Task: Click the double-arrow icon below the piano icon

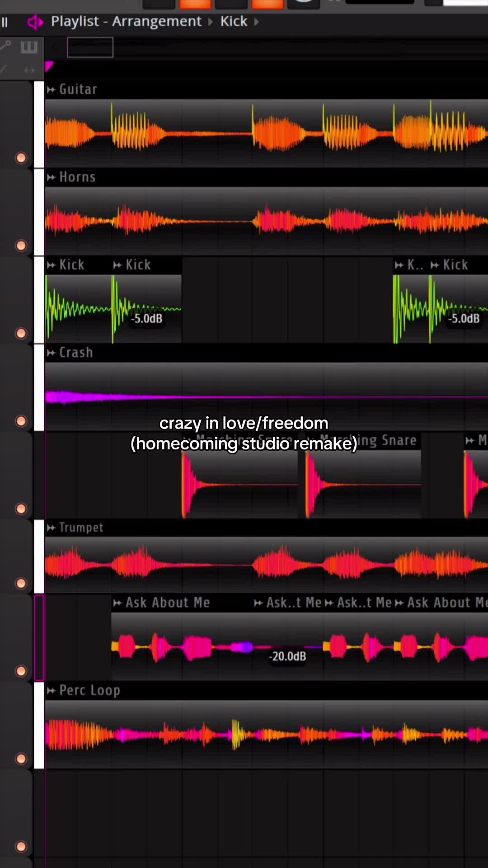Action: point(29,70)
